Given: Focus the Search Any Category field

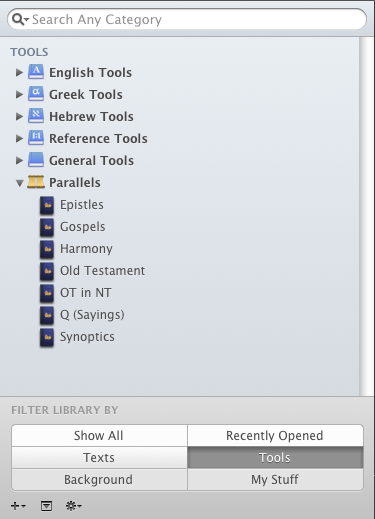Looking at the screenshot, I should pyautogui.click(x=187, y=19).
